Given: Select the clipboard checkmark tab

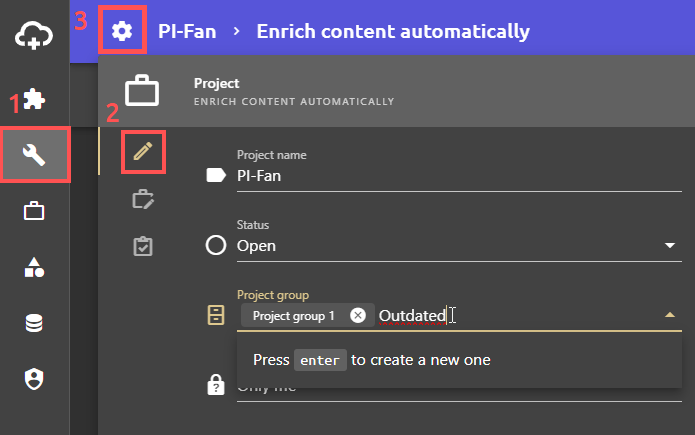Looking at the screenshot, I should 143,247.
